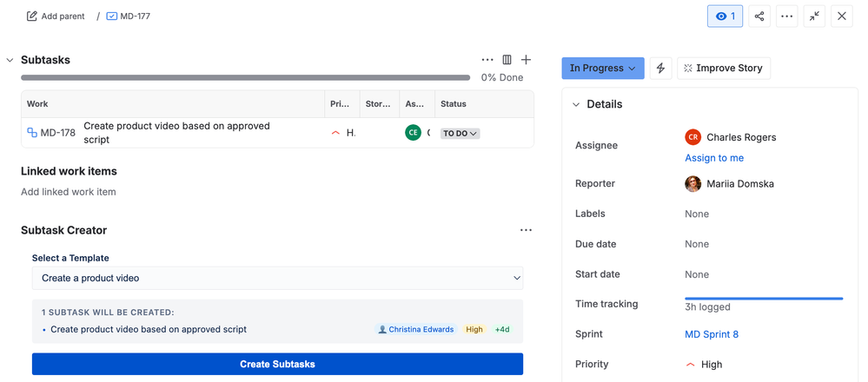The image size is (868, 382).
Task: Click the collapse view arrows icon
Action: 814,16
